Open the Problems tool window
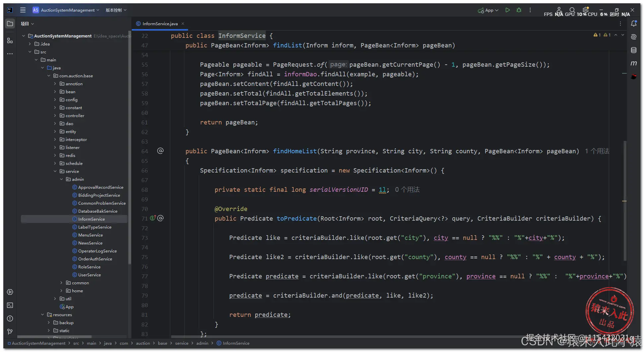The height and width of the screenshot is (352, 644). [10, 318]
